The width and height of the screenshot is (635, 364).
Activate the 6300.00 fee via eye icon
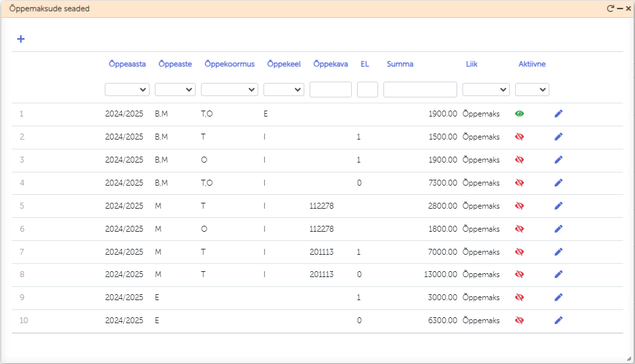pos(519,321)
